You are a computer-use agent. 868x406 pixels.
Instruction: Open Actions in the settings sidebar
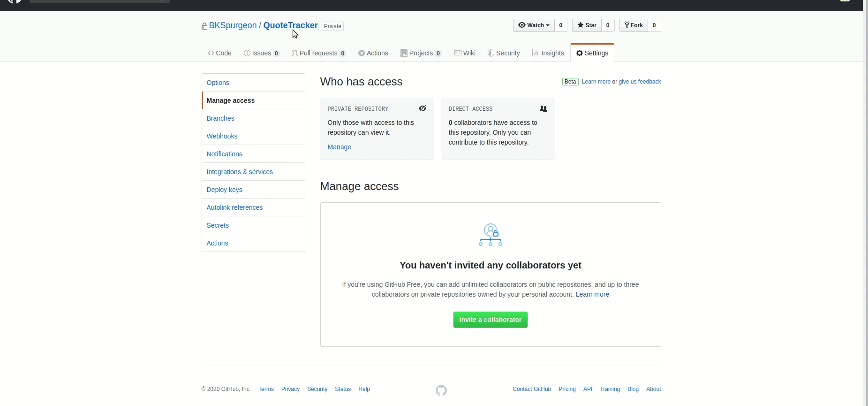253,243
